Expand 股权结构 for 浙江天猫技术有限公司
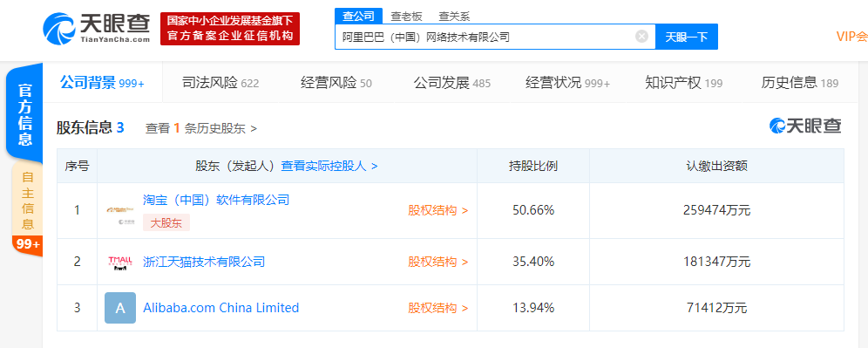This screenshot has height=348, width=868. (x=438, y=262)
